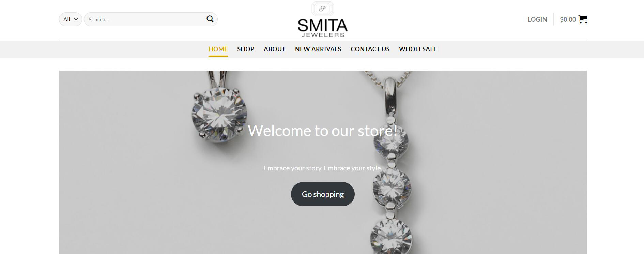Go to the Home menu item
Screen dimensions: 644x255
pos(218,49)
